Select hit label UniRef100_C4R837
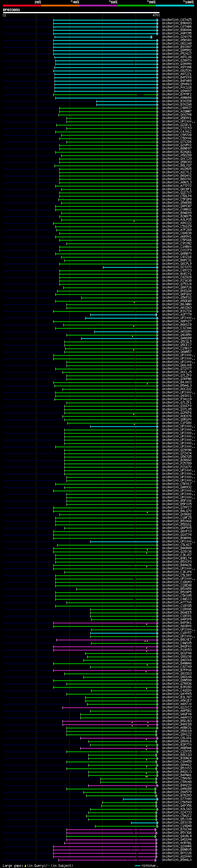The image size is (197, 868). click(177, 108)
